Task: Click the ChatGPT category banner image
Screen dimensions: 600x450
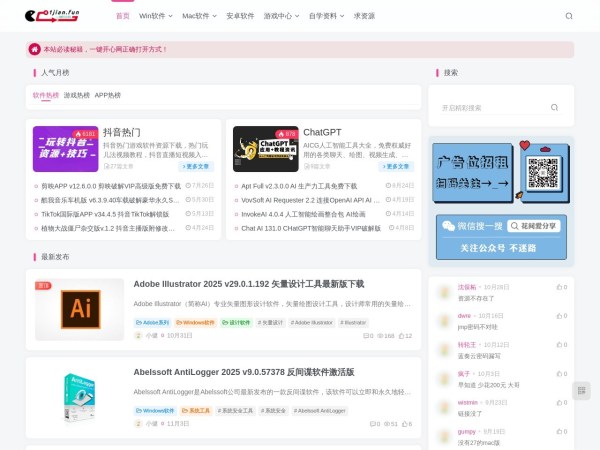Action: coord(265,149)
